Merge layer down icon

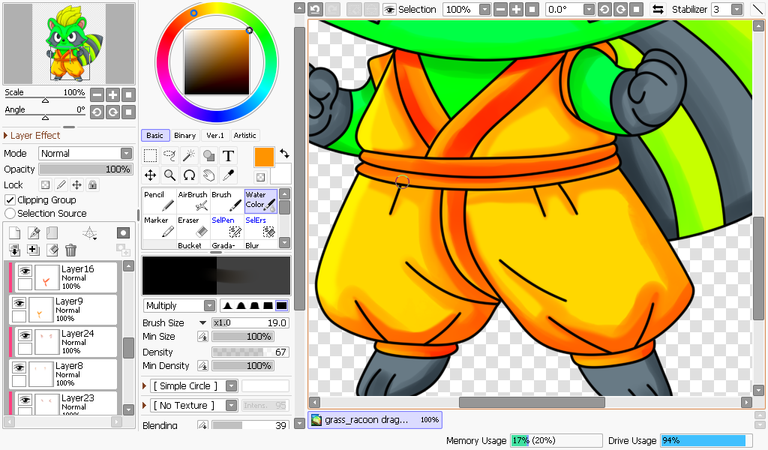point(33,250)
